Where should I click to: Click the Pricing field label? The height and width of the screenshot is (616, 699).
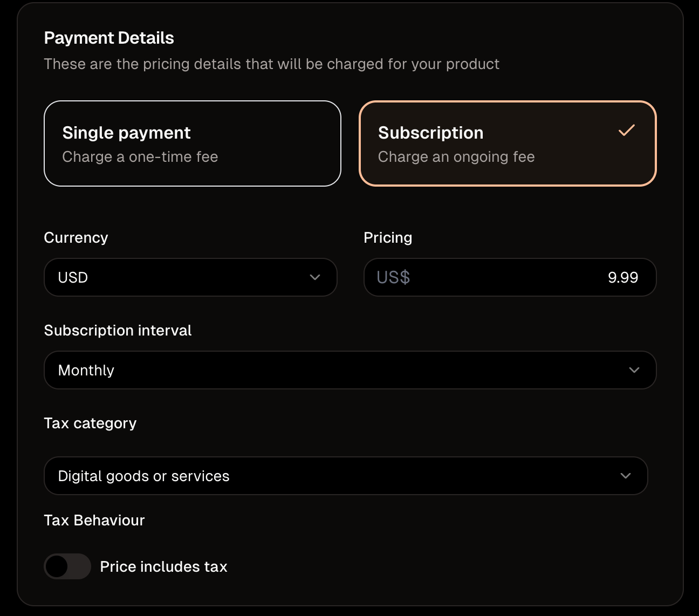coord(388,238)
